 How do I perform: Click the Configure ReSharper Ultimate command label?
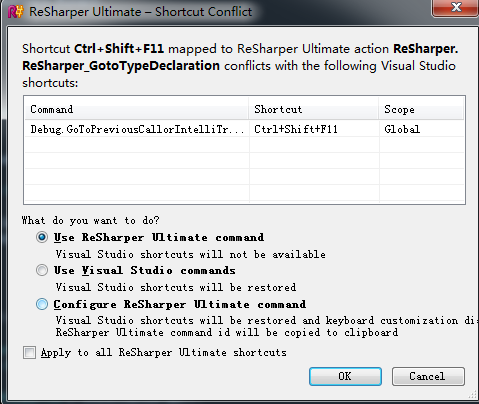coord(180,304)
